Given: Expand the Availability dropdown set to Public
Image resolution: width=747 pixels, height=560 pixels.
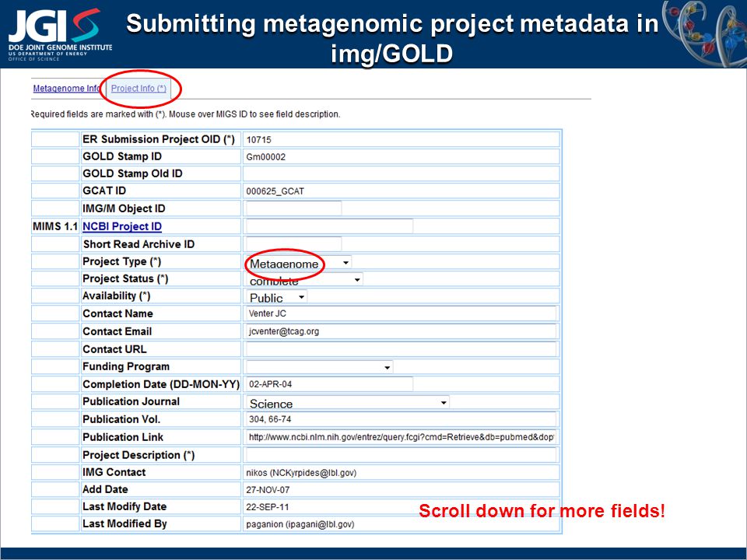Looking at the screenshot, I should pos(276,297).
